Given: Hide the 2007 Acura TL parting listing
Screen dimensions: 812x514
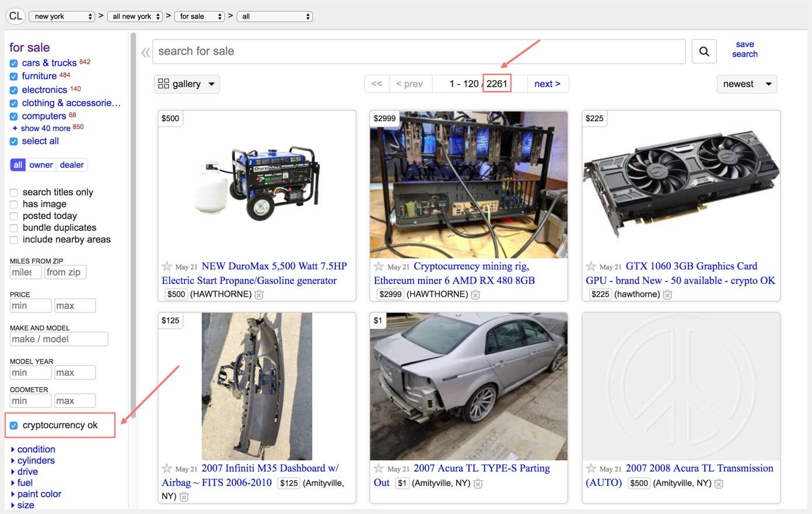Looking at the screenshot, I should tap(478, 484).
